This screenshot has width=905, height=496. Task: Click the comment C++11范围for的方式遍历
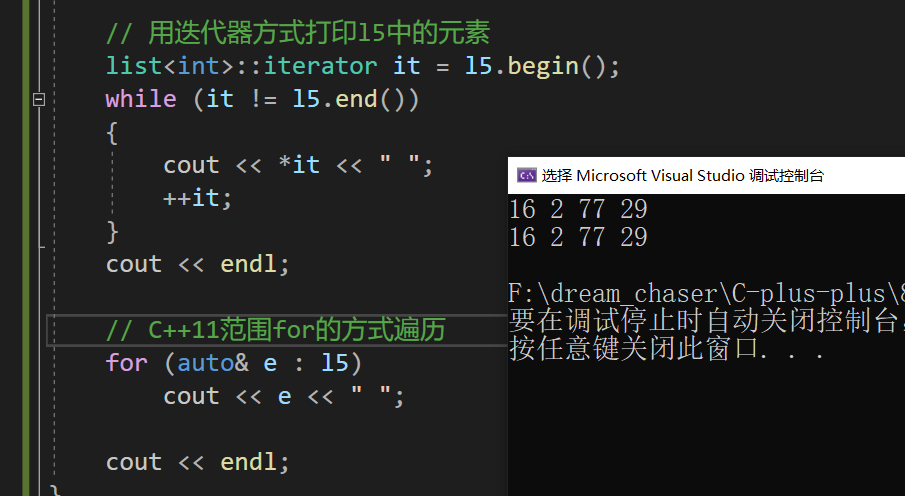coord(276,330)
